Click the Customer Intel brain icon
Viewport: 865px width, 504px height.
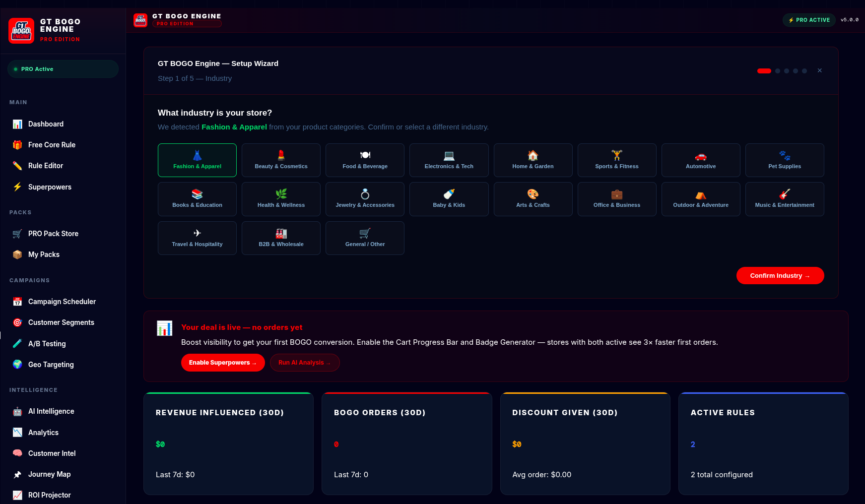tap(17, 453)
